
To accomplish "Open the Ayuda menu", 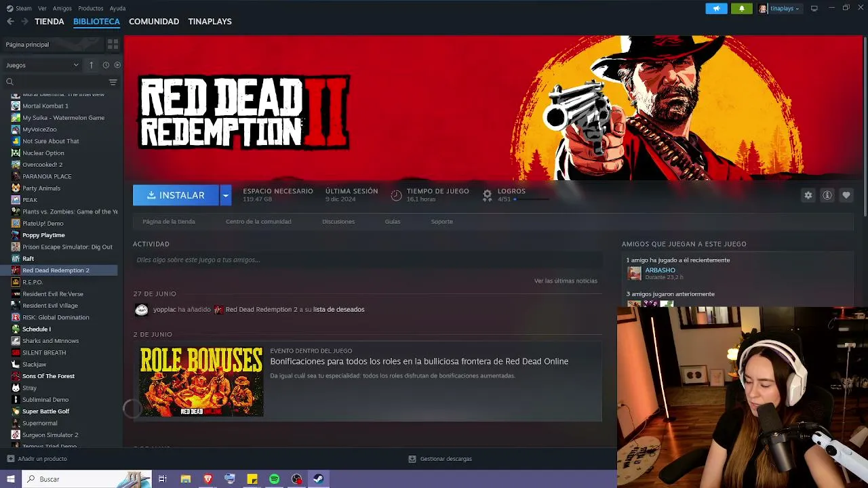I will pos(117,9).
